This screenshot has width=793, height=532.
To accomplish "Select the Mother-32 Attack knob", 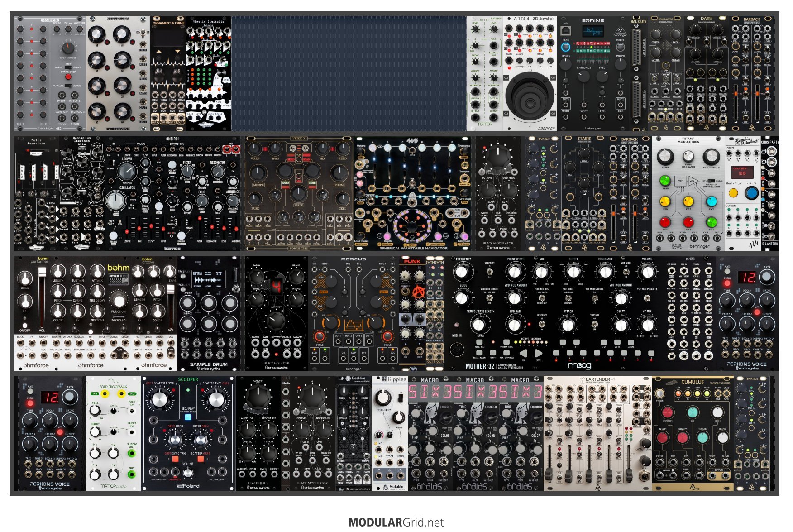I will coord(568,325).
